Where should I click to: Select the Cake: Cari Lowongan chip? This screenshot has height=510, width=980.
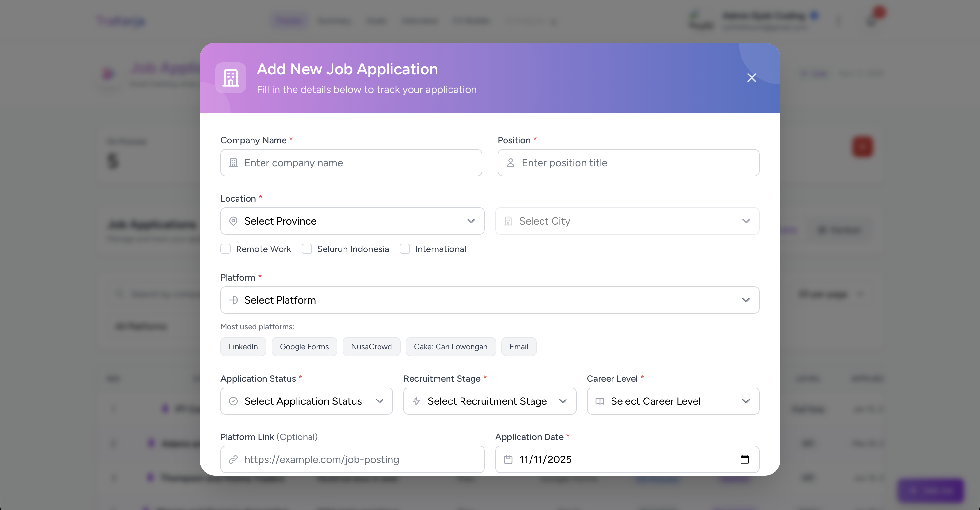450,346
